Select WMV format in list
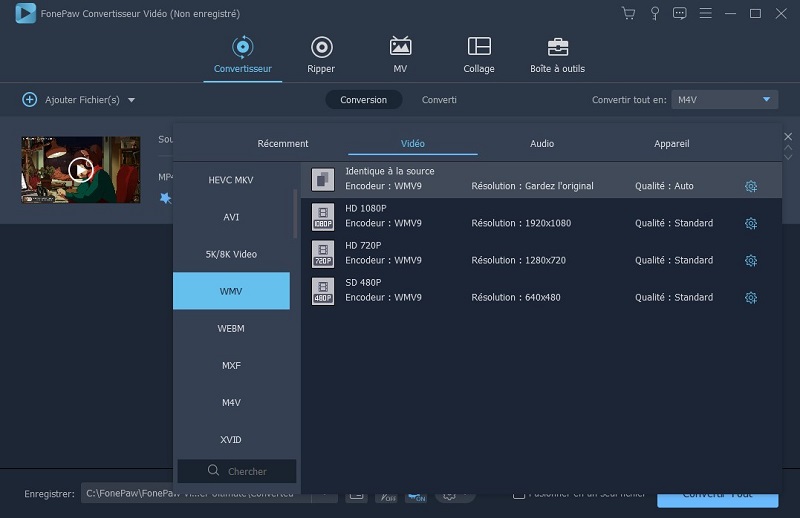The image size is (800, 518). click(231, 291)
